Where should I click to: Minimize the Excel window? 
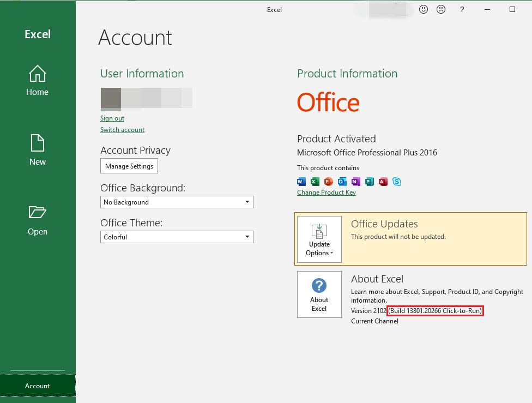point(487,9)
